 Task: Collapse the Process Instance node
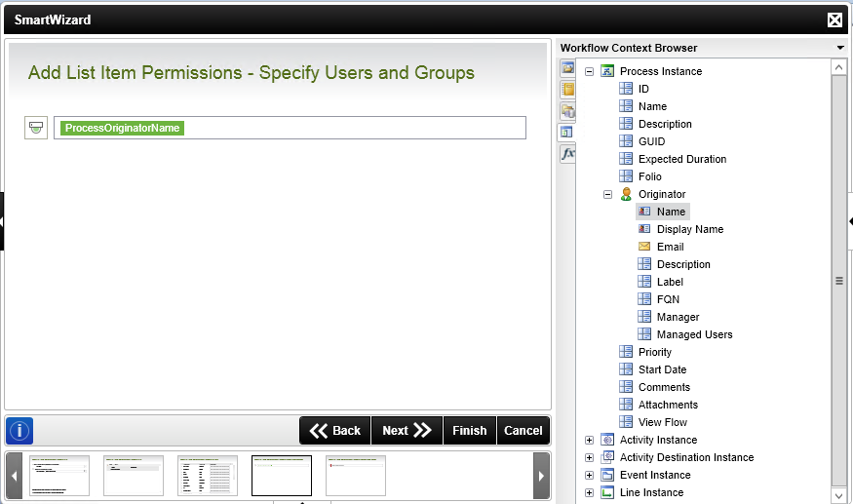point(589,71)
